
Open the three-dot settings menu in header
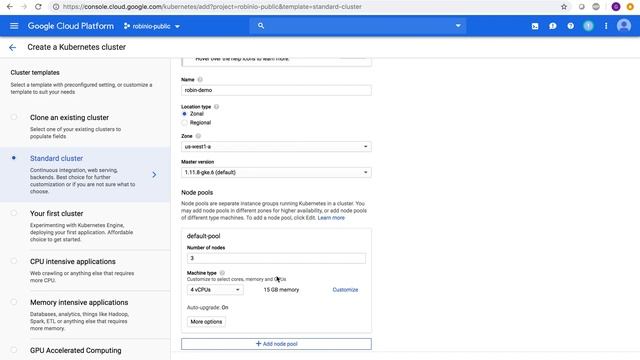click(606, 26)
